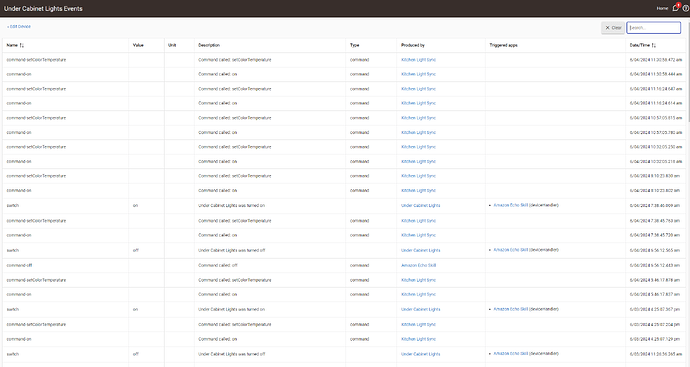Clear the search filter with Clear button
This screenshot has height=367, width=690.
point(613,28)
